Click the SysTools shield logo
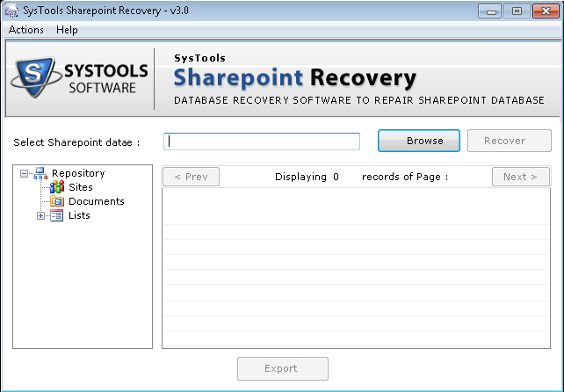Screen dimensions: 564x392 (36, 76)
